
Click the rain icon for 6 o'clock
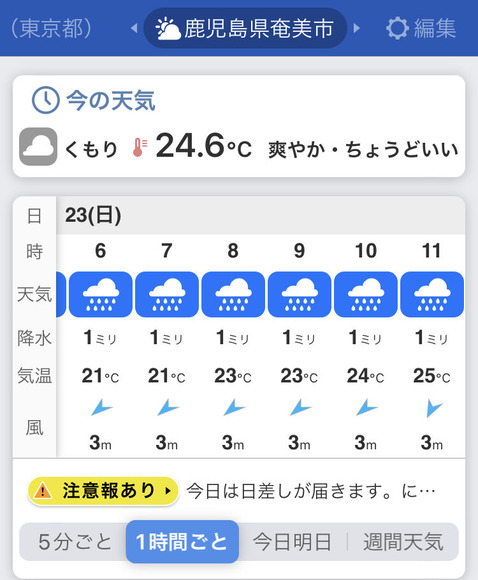click(101, 294)
